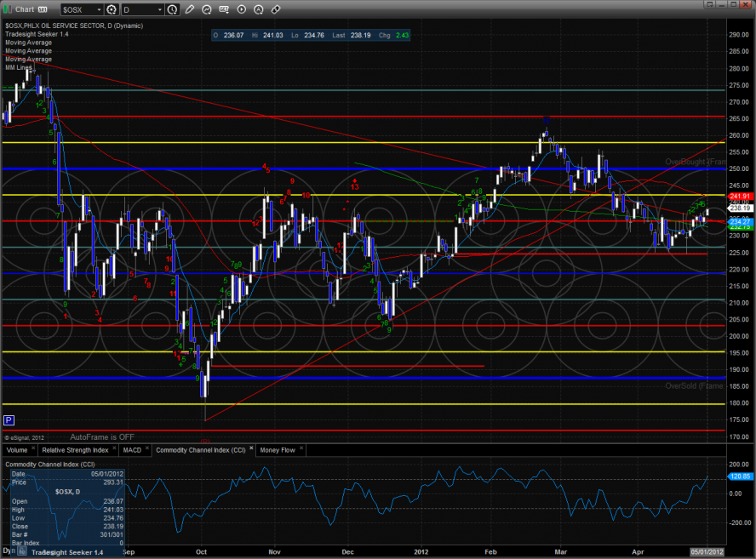Click the blue P marker icon
The image size is (756, 559).
9,419
